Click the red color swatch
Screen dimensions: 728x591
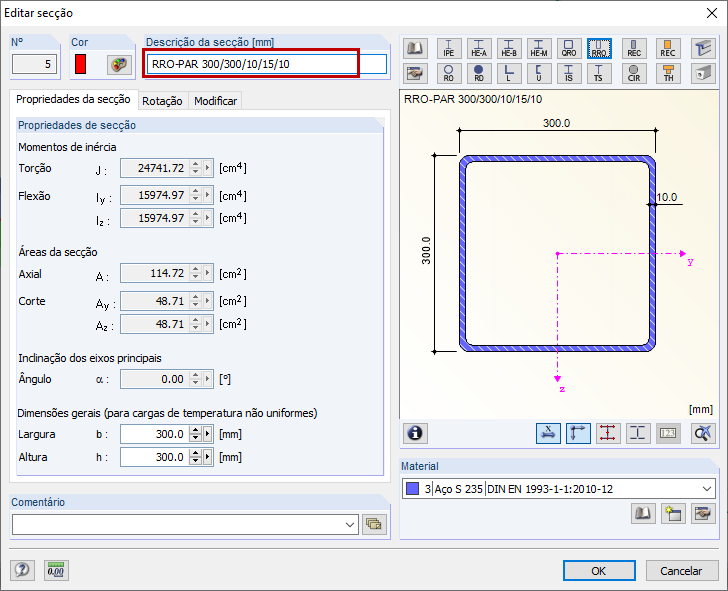(x=80, y=64)
